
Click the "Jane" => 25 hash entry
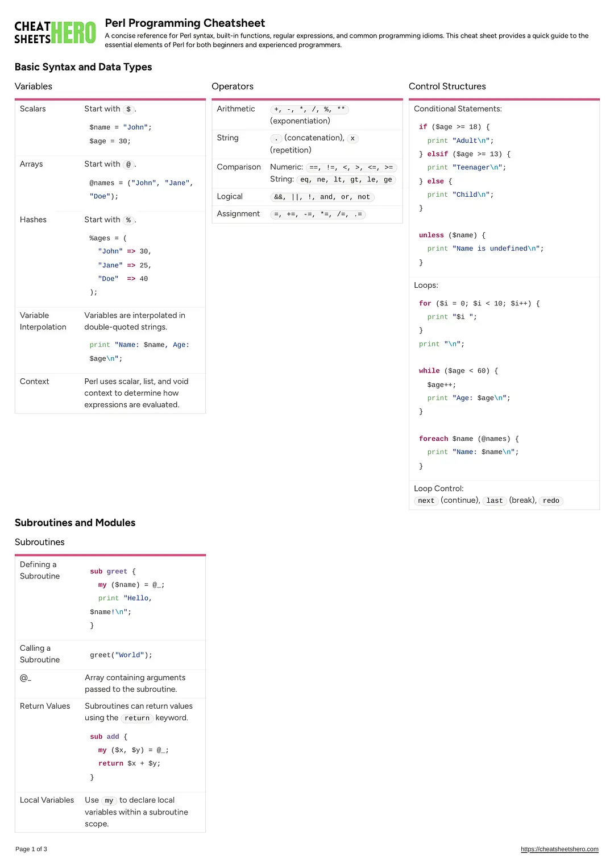(125, 265)
